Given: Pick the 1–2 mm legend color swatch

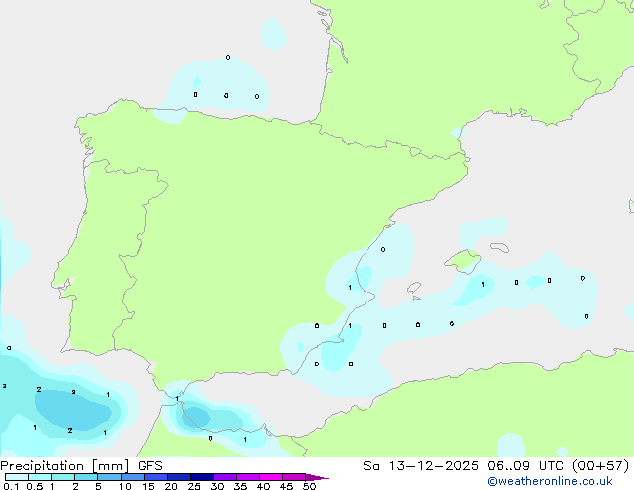Looking at the screenshot, I should [63, 477].
